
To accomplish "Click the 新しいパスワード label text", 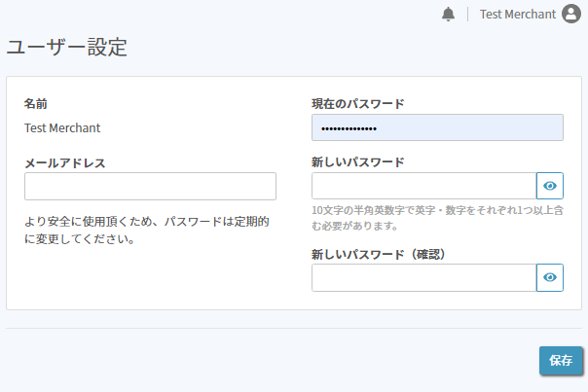I will pyautogui.click(x=358, y=162).
